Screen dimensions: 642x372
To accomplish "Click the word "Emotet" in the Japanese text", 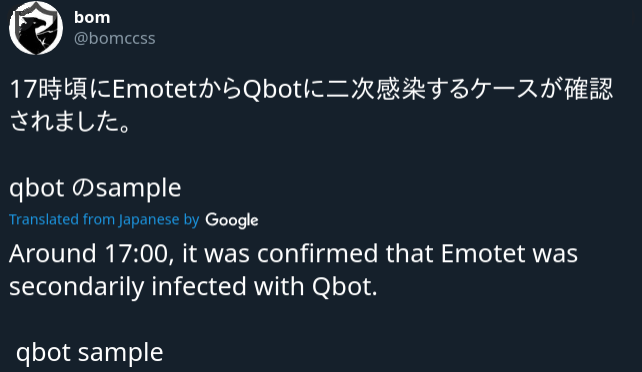I will pyautogui.click(x=154, y=89).
